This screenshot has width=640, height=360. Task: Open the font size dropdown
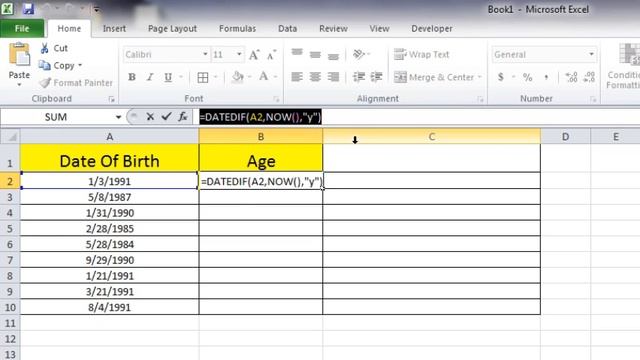point(239,54)
